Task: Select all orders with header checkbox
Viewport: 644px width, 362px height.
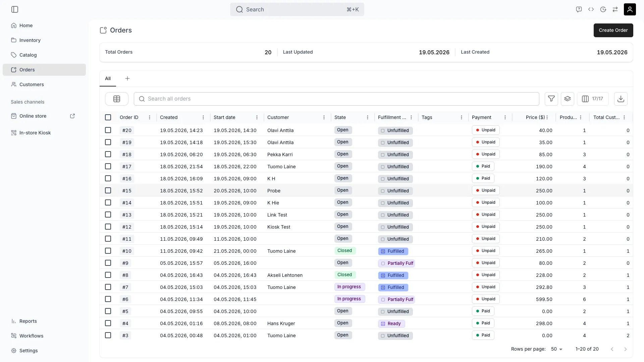Action: tap(108, 117)
